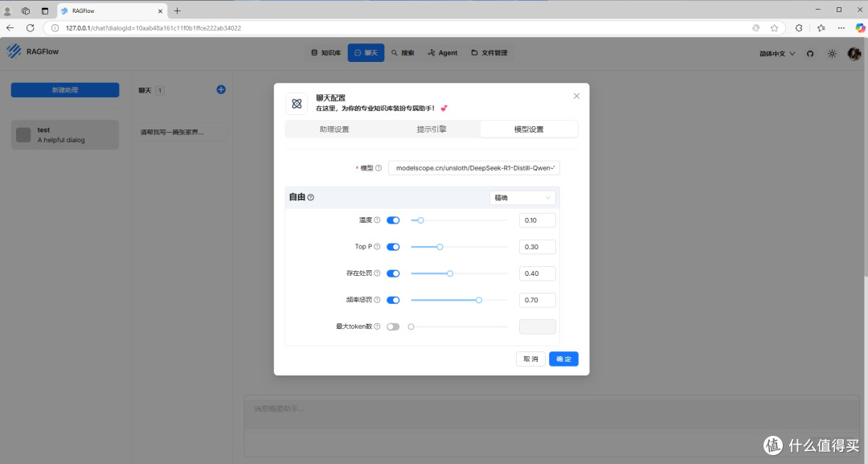
Task: Disable the 温度 toggle switch
Action: pyautogui.click(x=393, y=220)
